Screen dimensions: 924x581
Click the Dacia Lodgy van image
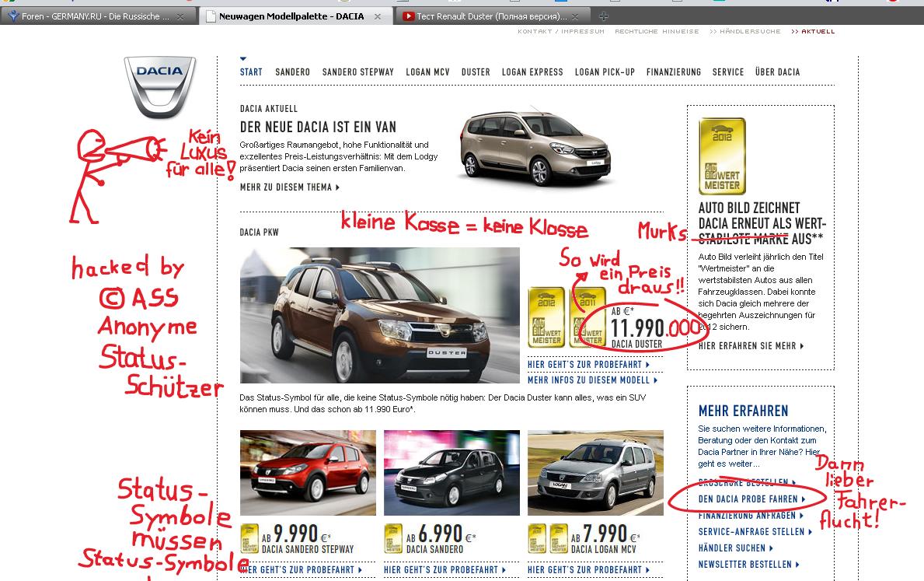click(535, 148)
